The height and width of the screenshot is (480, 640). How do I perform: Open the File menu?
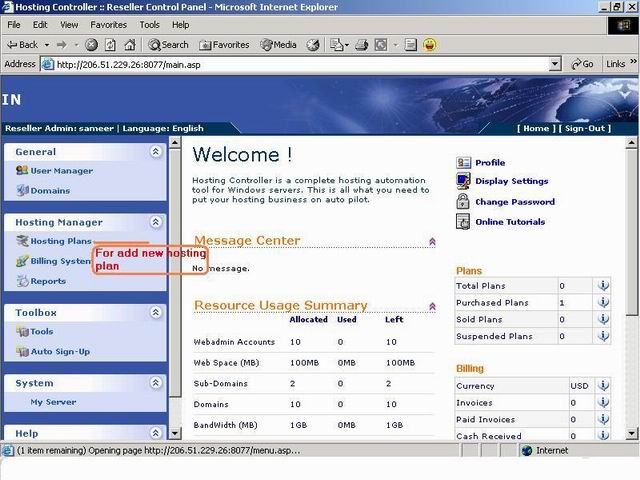14,25
